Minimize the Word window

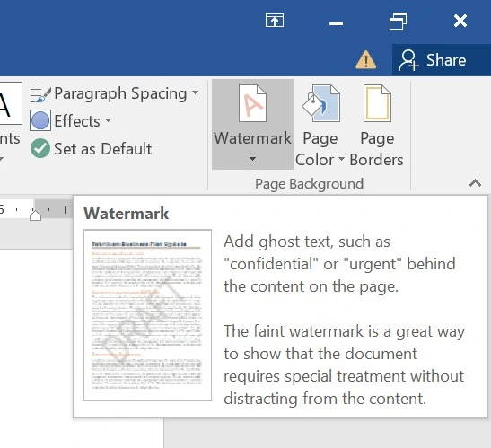pyautogui.click(x=336, y=23)
